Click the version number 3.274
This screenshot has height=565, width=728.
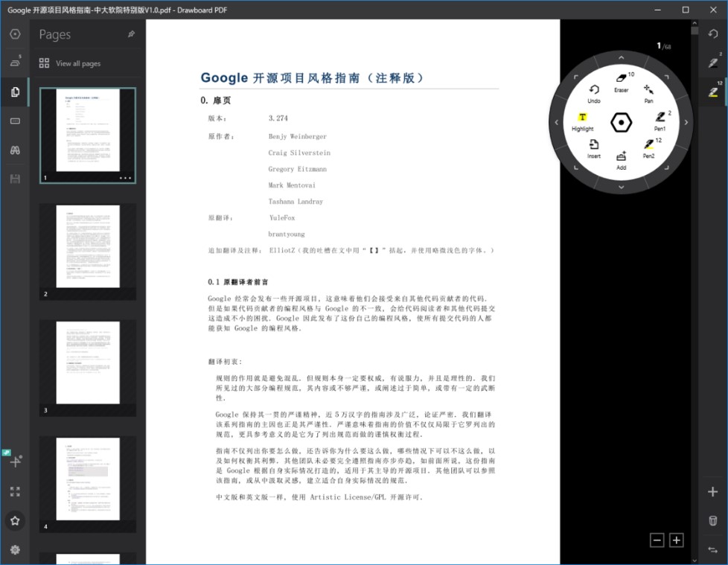(x=278, y=118)
